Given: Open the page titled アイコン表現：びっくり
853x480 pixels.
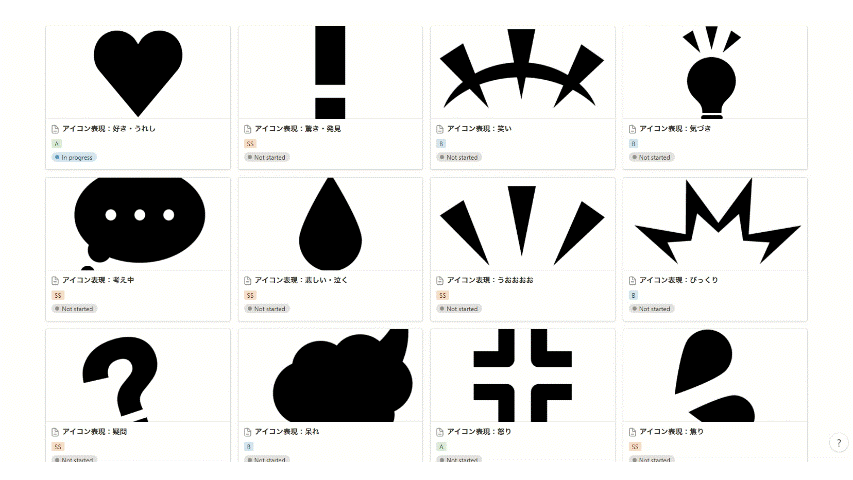Looking at the screenshot, I should (x=678, y=280).
